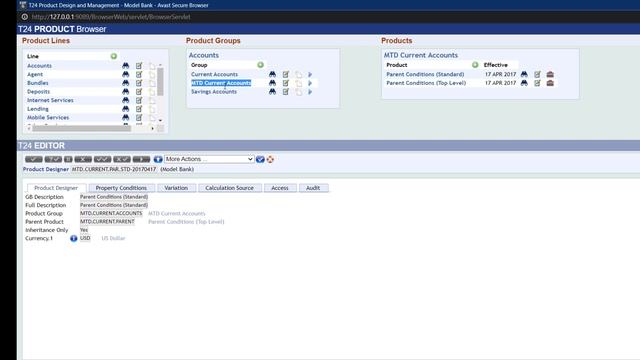Click the green add icon beside Line header
The height and width of the screenshot is (360, 640).
coord(114,56)
